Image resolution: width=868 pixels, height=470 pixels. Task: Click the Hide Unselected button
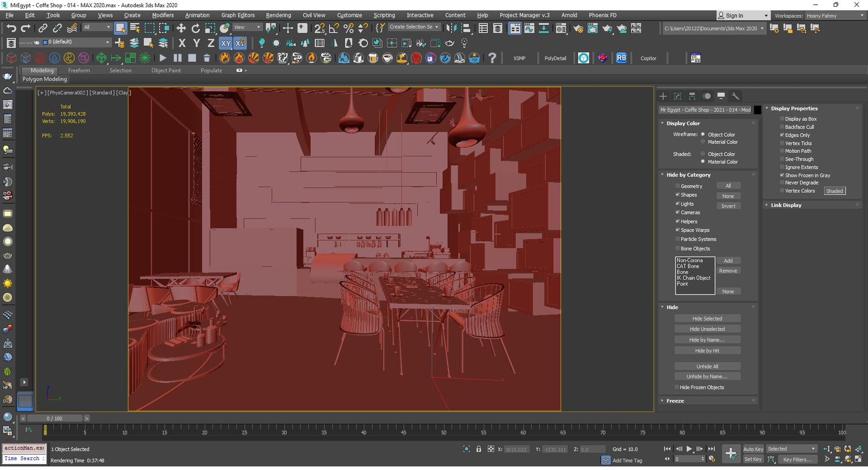(707, 329)
